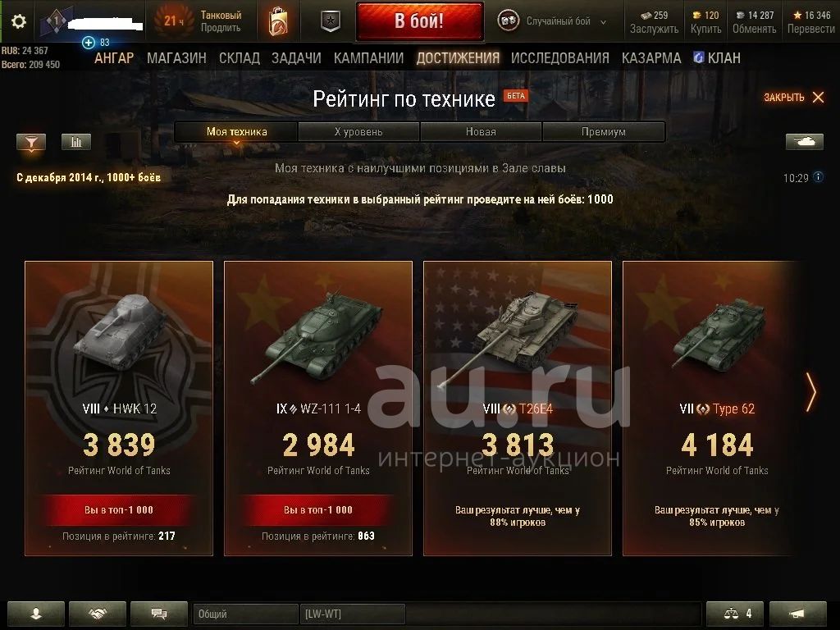Select the HWK 12 tank card
Viewport: 840px width, 630px height.
click(x=119, y=409)
